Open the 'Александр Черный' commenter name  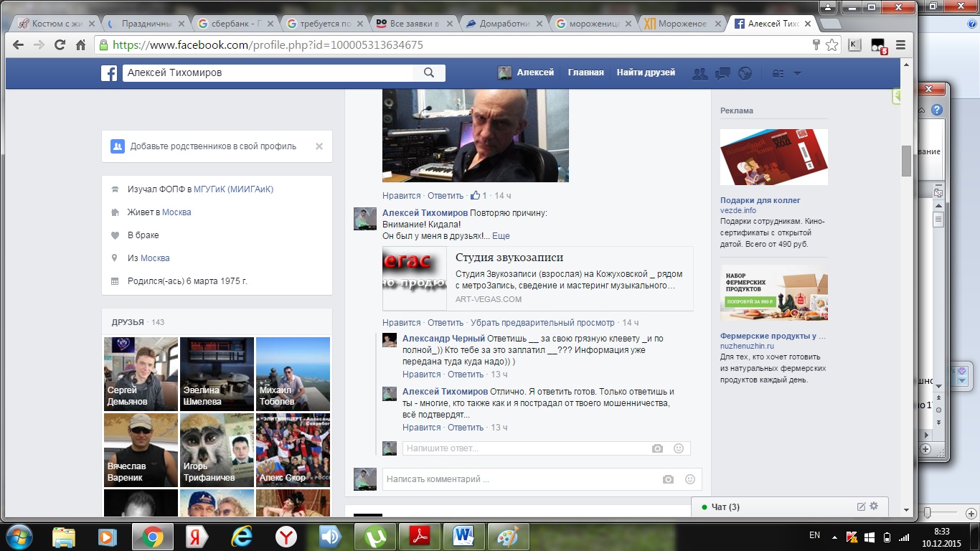(x=444, y=339)
